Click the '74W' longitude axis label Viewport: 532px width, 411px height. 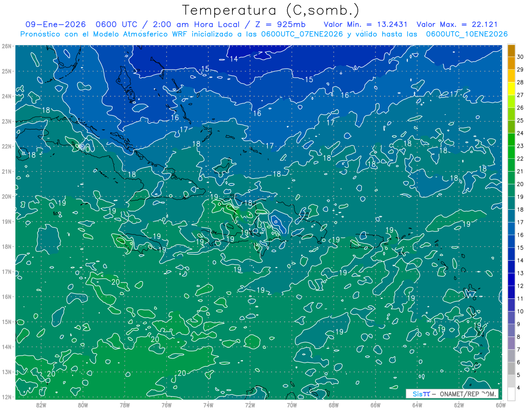(208, 405)
